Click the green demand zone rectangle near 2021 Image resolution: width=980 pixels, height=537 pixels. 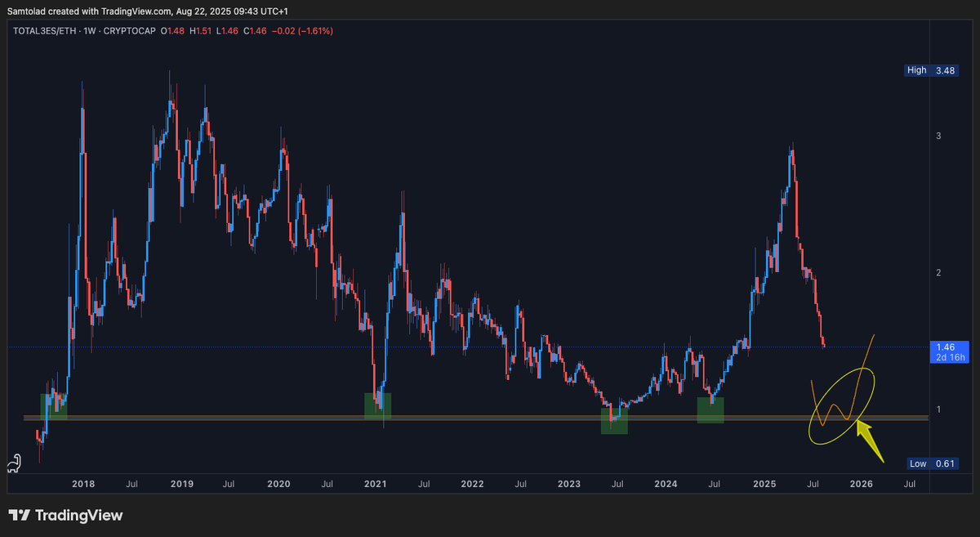tap(378, 406)
